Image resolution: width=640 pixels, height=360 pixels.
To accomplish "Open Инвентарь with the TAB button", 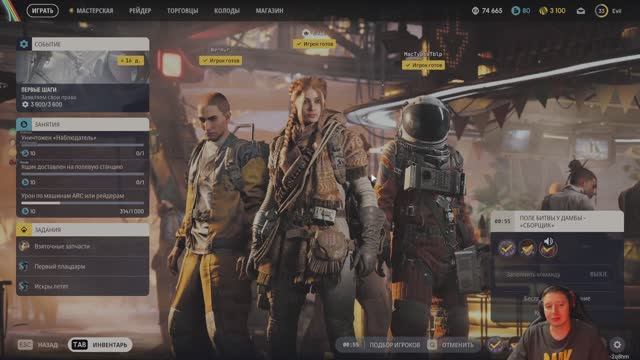I will coord(100,345).
